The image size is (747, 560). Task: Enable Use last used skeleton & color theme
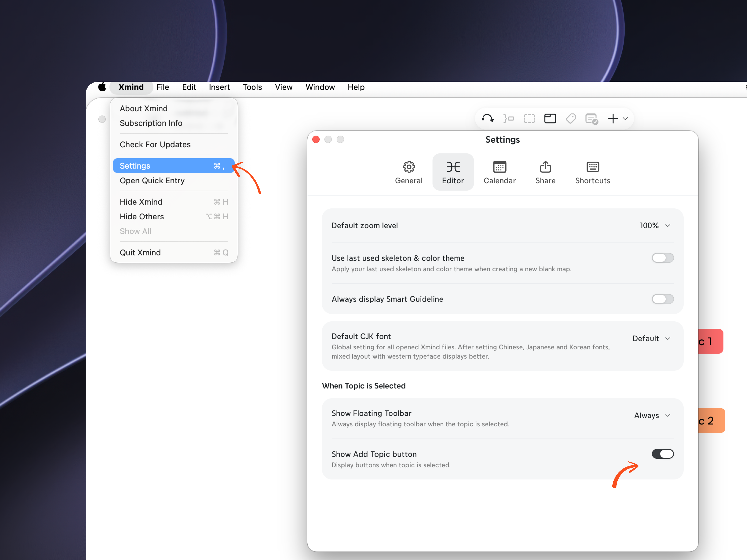click(663, 258)
